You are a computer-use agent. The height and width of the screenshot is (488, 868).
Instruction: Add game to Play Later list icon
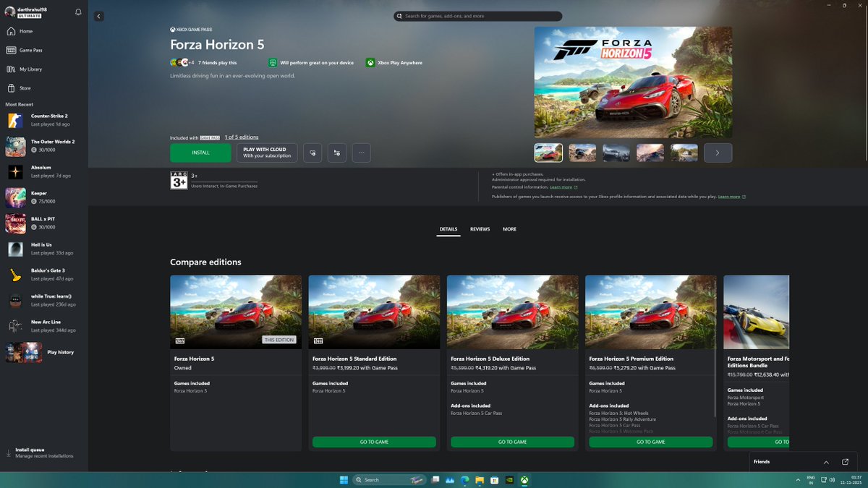[x=336, y=153]
